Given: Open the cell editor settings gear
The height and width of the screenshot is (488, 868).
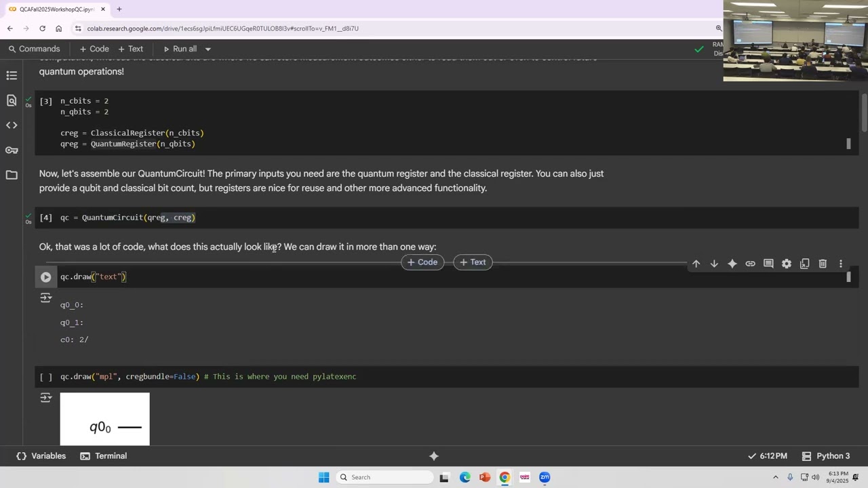Looking at the screenshot, I should (x=786, y=264).
